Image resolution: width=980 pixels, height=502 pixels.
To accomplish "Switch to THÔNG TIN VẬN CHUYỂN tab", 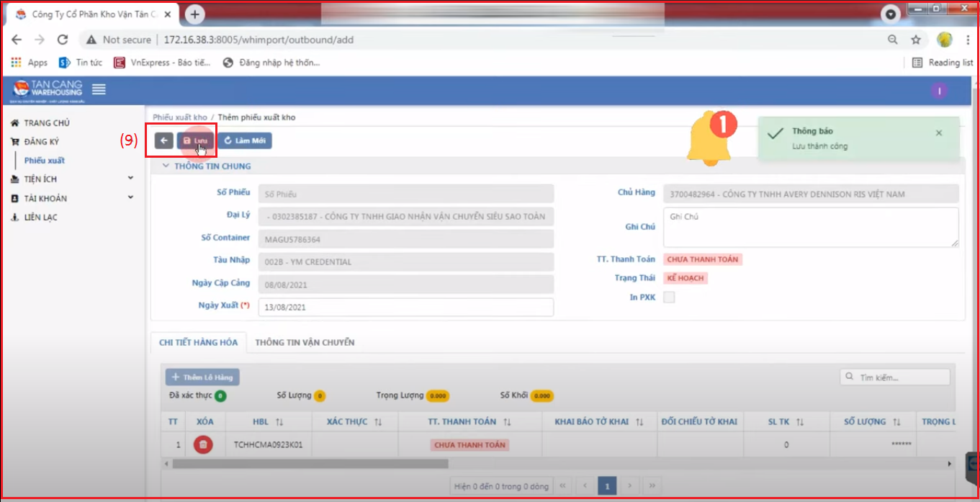I will pyautogui.click(x=305, y=342).
